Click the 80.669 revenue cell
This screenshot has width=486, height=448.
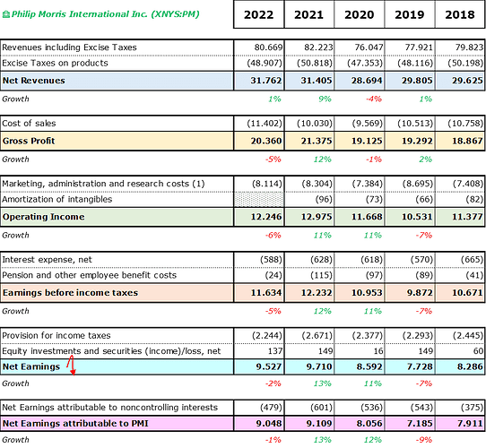[x=268, y=47]
